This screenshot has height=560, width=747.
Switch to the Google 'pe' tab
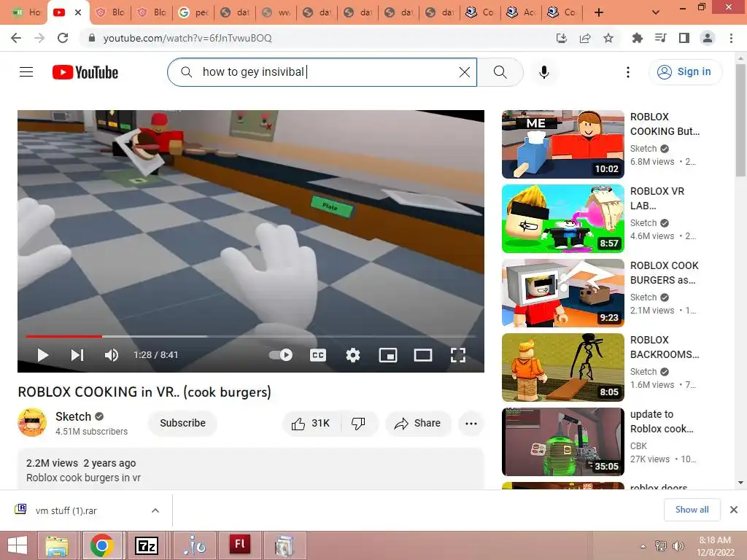tap(193, 12)
